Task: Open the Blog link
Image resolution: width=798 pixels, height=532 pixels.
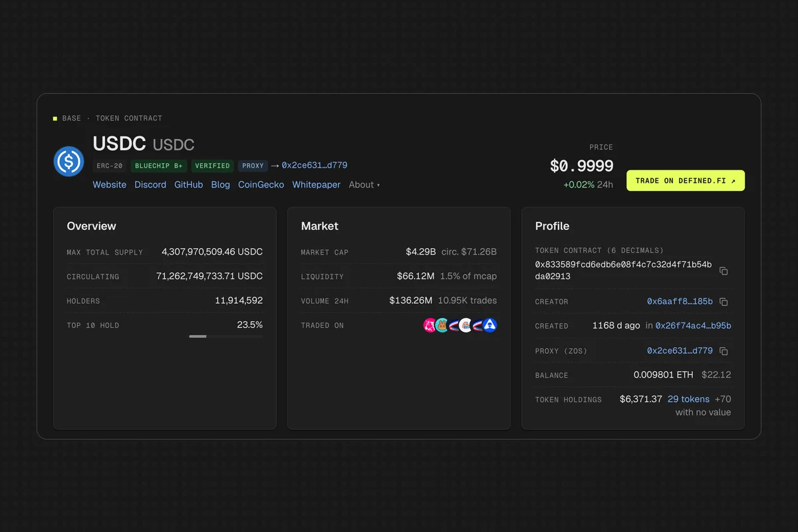Action: coord(221,185)
